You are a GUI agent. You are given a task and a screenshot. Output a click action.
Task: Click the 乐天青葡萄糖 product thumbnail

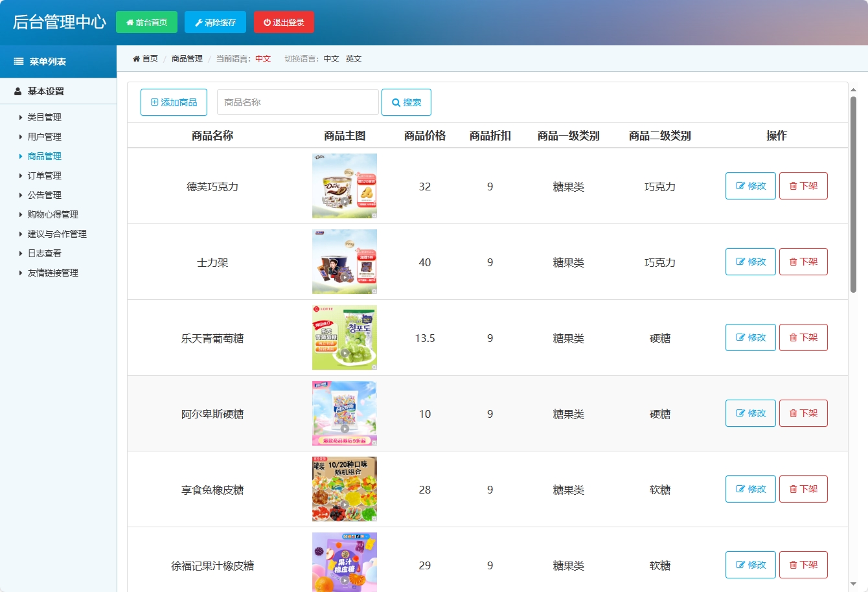coord(344,337)
